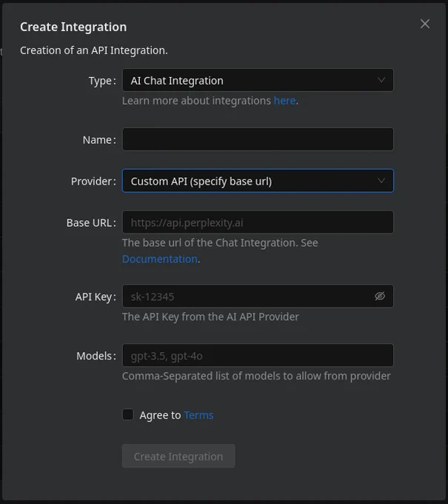
Task: Click the 'API Key:' field label
Action: click(x=96, y=296)
